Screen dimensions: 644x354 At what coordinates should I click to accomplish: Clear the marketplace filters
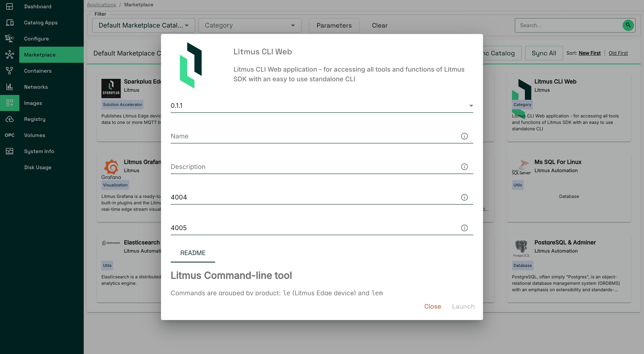pos(380,25)
